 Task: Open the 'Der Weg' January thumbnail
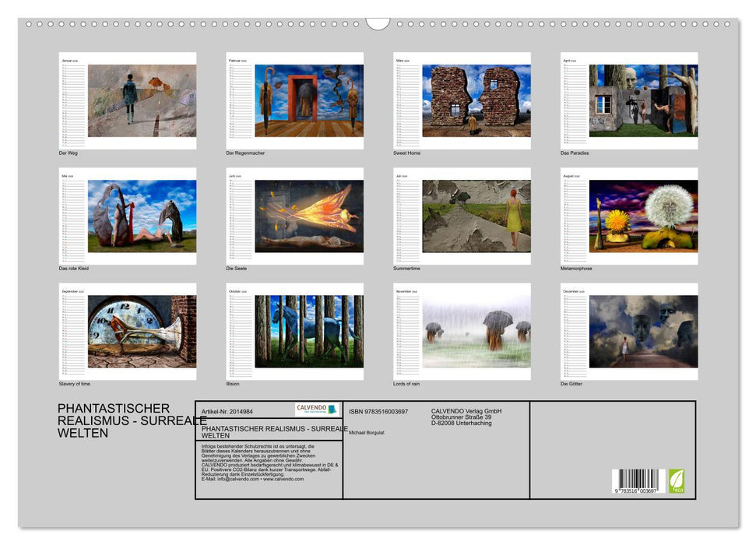pos(142,101)
